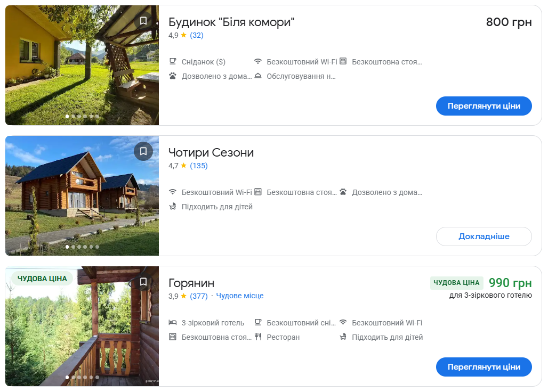Save Горянин hotel with bookmark icon
The height and width of the screenshot is (392, 548).
click(x=143, y=282)
